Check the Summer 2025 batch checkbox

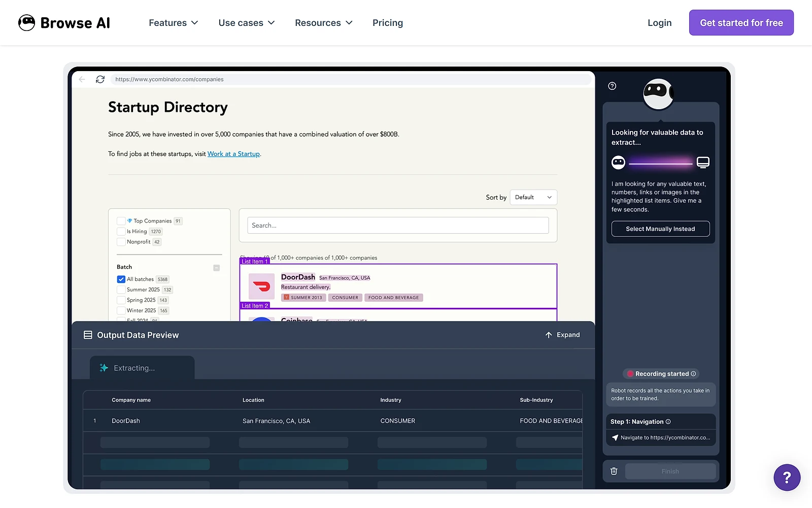(121, 290)
